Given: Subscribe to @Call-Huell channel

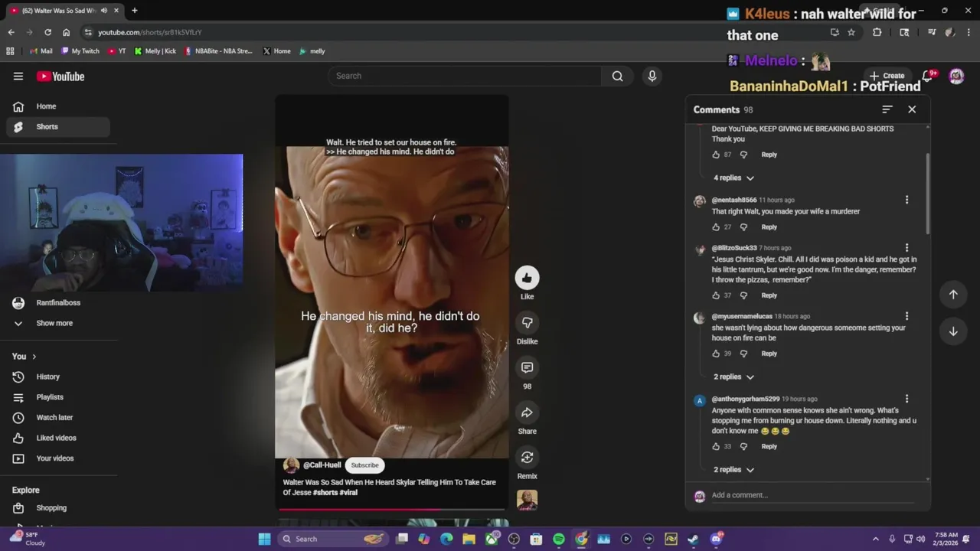Looking at the screenshot, I should click(x=364, y=465).
